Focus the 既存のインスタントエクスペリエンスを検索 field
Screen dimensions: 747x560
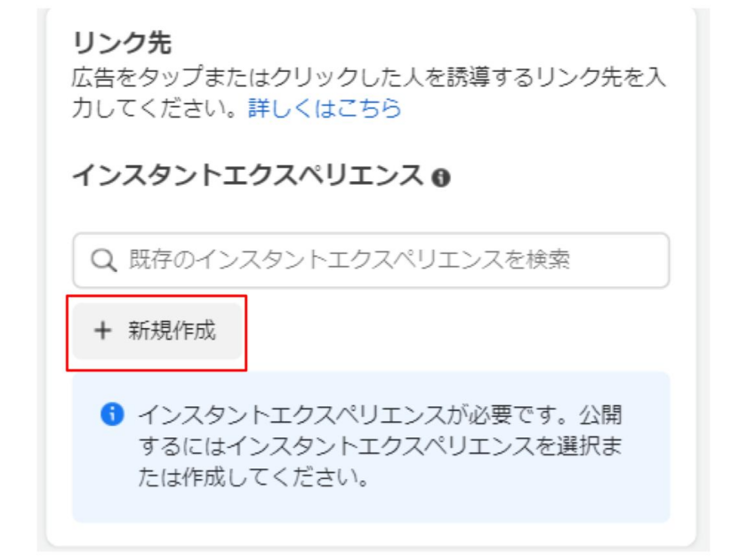click(x=371, y=260)
